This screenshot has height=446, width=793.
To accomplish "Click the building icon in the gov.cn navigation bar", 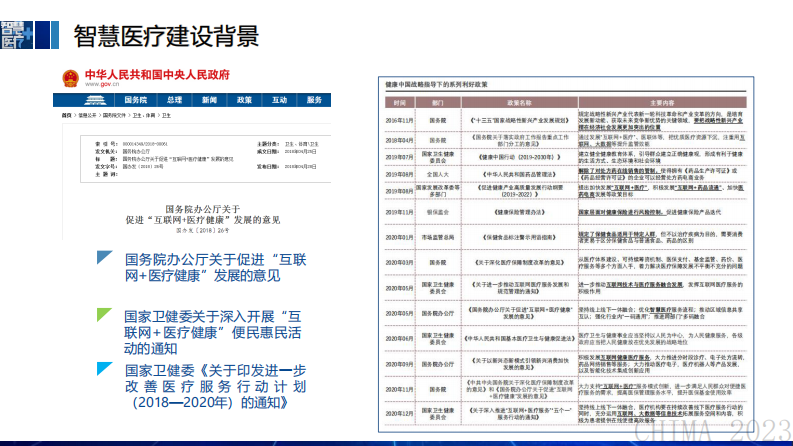I will pyautogui.click(x=95, y=100).
